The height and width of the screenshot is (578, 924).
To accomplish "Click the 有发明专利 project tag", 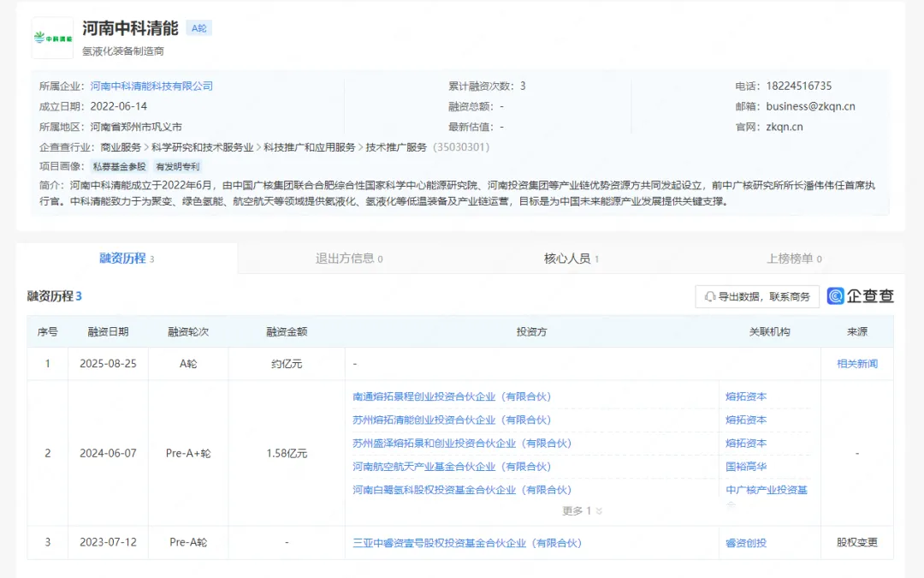I will (177, 167).
